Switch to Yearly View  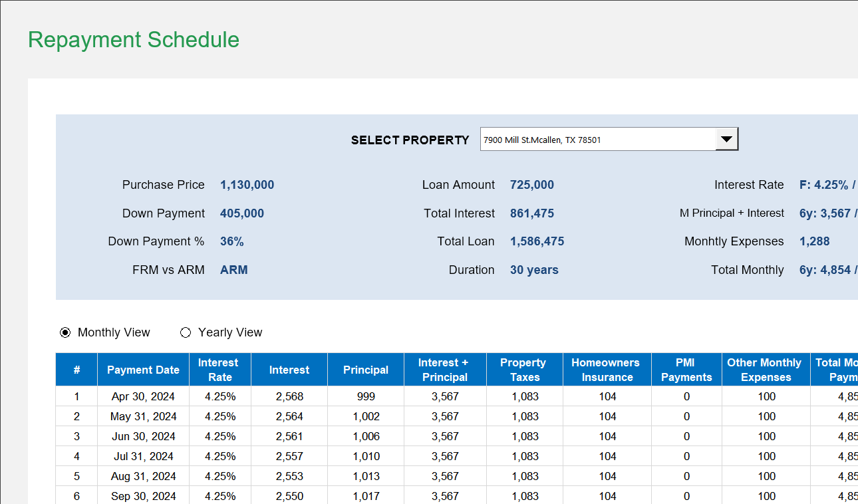(186, 332)
